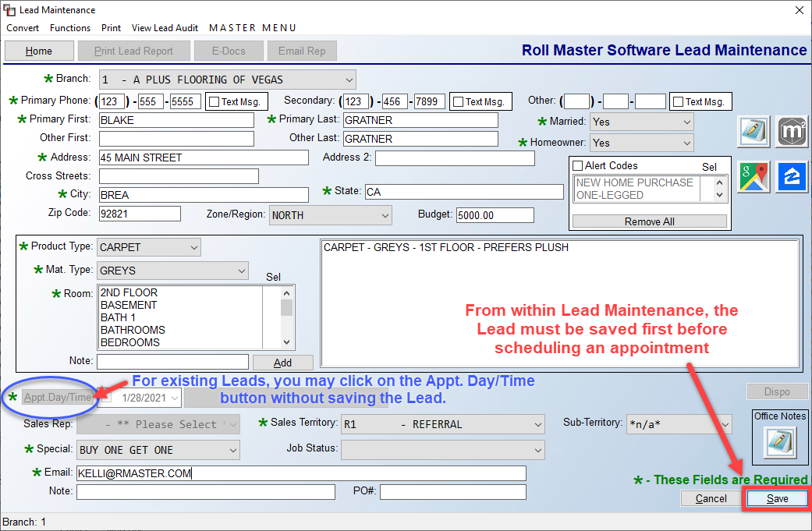This screenshot has width=812, height=531.
Task: Expand the Sales Territory dropdown
Action: (537, 424)
